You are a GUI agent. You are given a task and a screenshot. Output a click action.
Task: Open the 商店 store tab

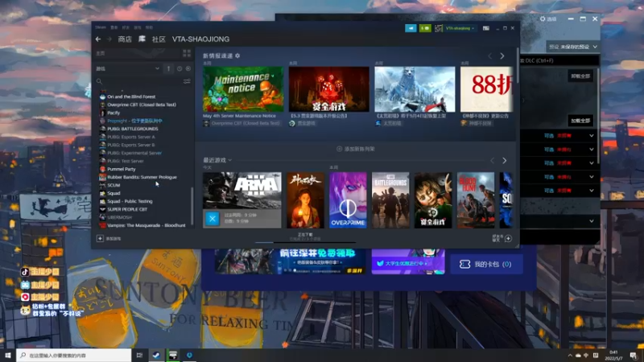tap(125, 39)
